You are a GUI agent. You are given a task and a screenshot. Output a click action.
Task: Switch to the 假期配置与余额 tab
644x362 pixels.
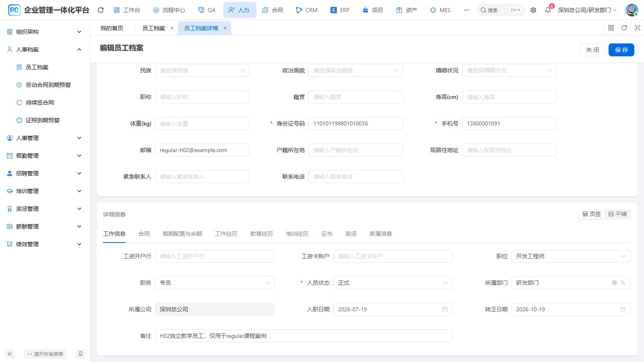coord(182,234)
